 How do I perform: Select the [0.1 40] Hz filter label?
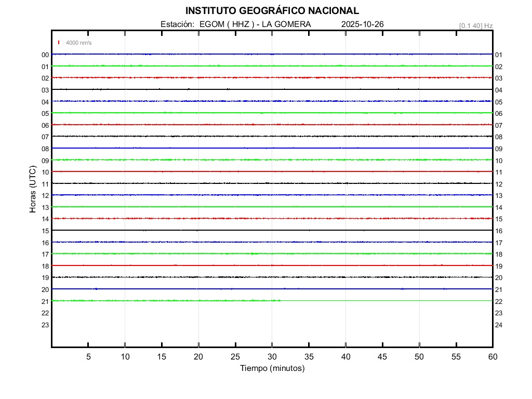475,25
